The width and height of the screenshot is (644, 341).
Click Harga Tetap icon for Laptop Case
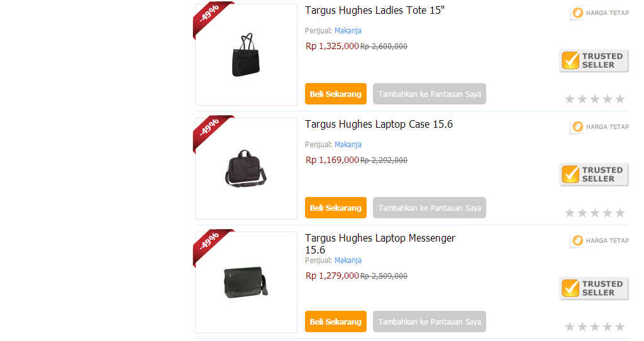coord(578,126)
